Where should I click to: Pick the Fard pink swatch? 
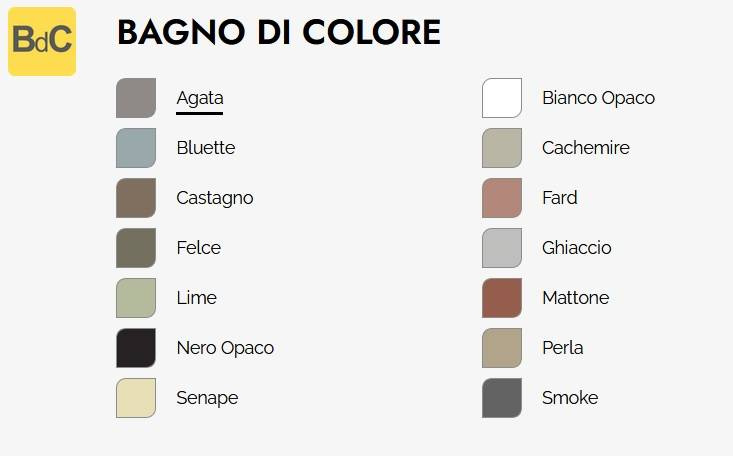[502, 198]
